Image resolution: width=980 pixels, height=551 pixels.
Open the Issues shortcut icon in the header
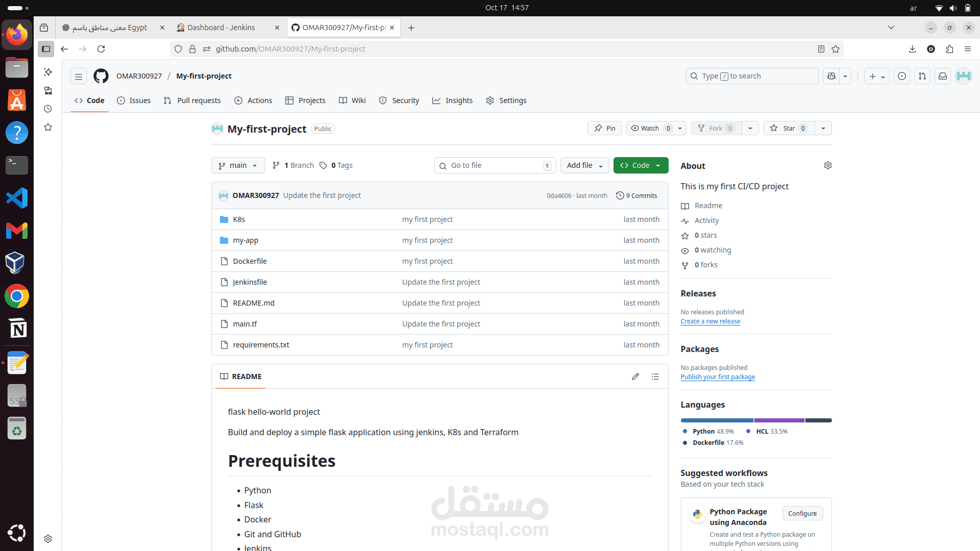coord(902,76)
